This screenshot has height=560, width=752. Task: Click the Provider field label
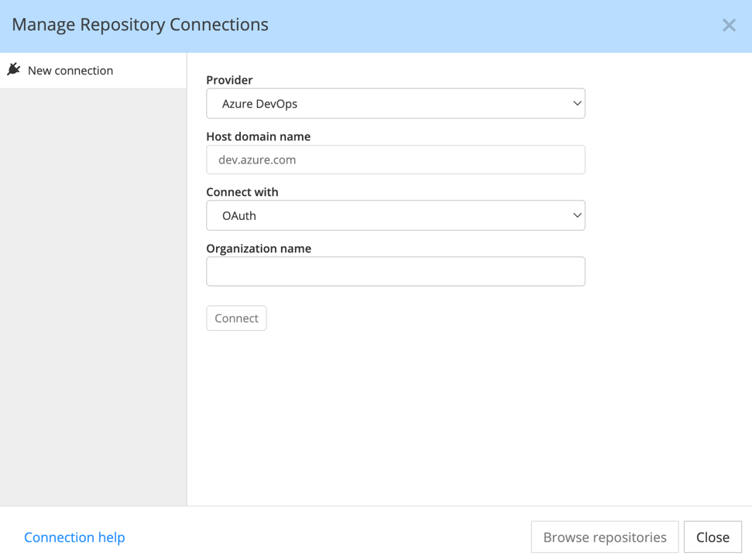[229, 80]
